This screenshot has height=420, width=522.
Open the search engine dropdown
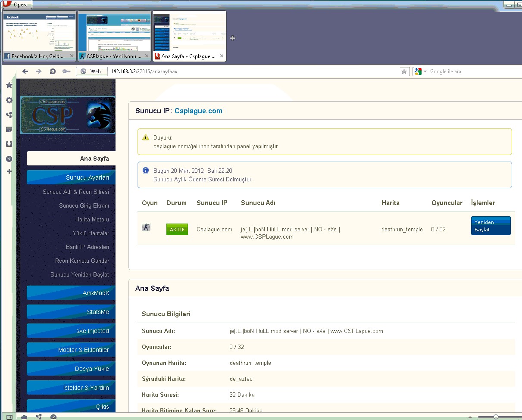point(425,72)
